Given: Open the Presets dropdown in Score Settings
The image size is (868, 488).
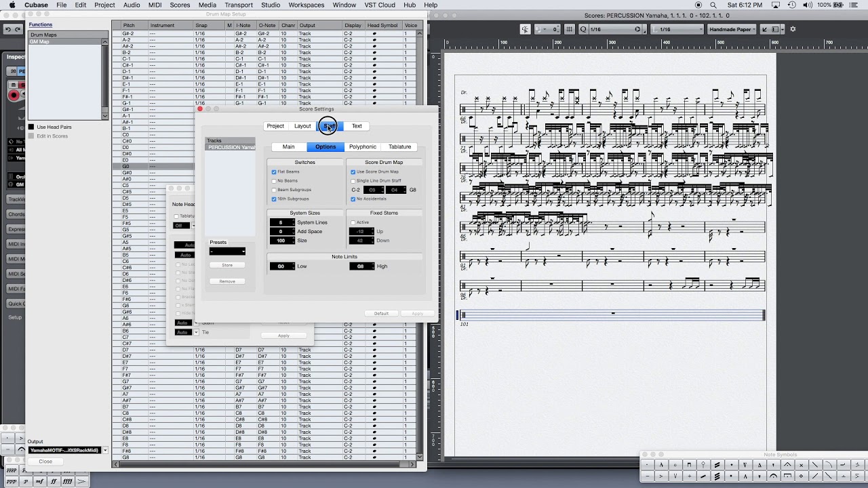Looking at the screenshot, I should 227,251.
